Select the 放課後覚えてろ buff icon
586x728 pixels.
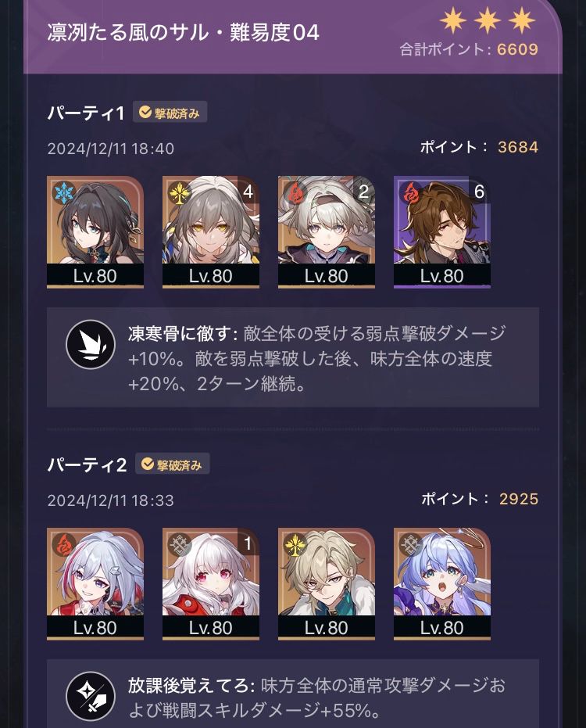(x=91, y=696)
